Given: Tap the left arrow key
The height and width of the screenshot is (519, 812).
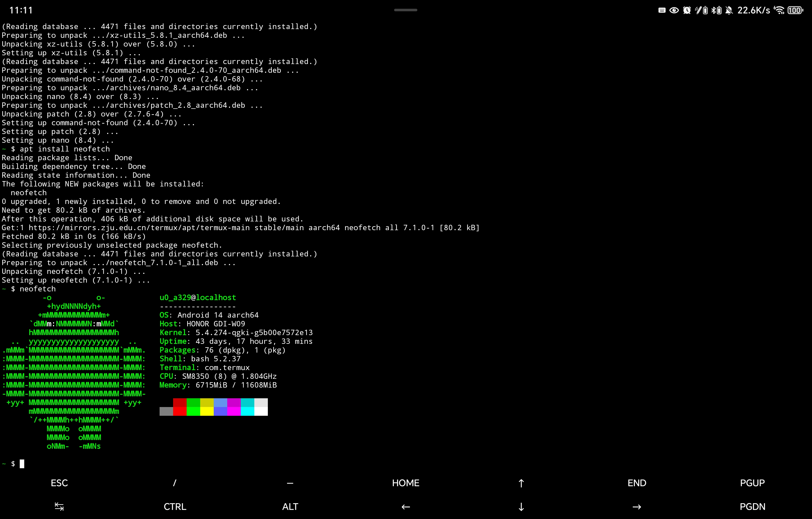Looking at the screenshot, I should [x=406, y=507].
